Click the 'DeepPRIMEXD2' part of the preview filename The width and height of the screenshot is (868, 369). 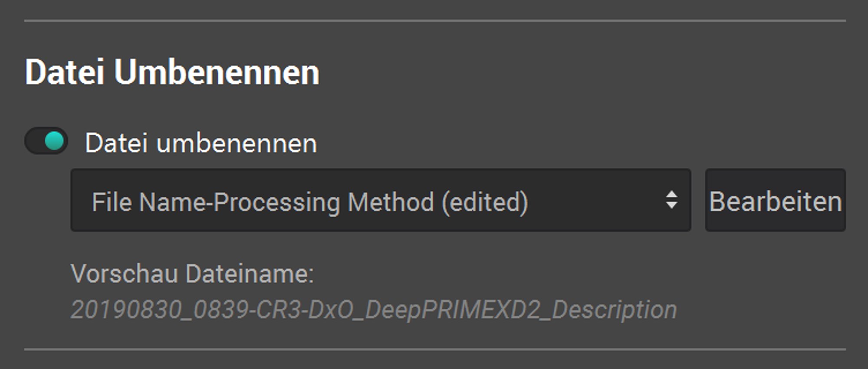click(x=453, y=310)
